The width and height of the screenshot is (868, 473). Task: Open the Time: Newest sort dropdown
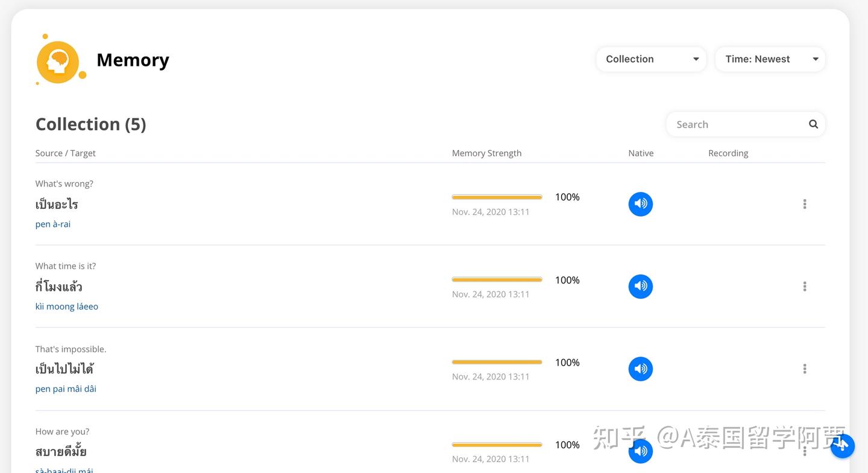tap(770, 59)
